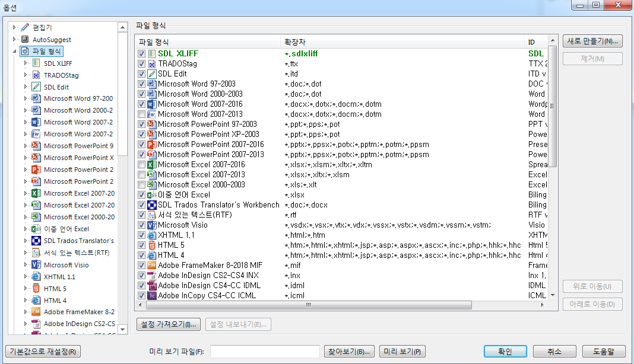Enable Microsoft Excel 2007-2016 checkbox

tap(141, 165)
